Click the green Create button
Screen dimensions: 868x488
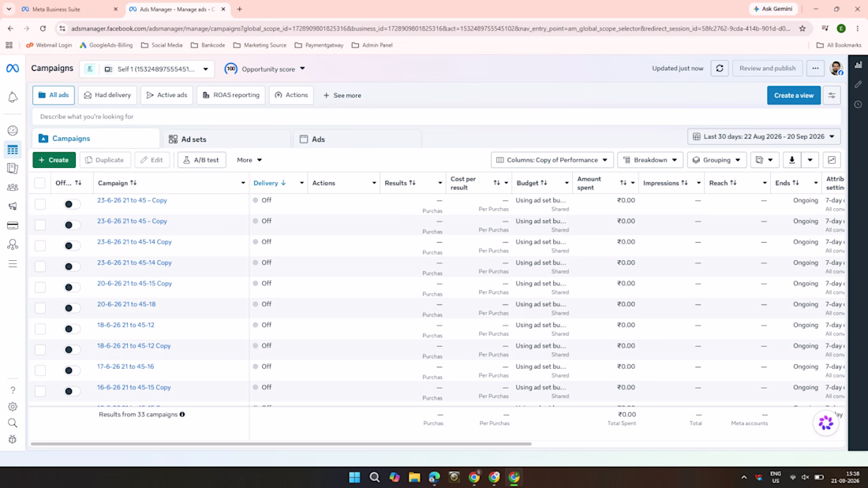(54, 160)
